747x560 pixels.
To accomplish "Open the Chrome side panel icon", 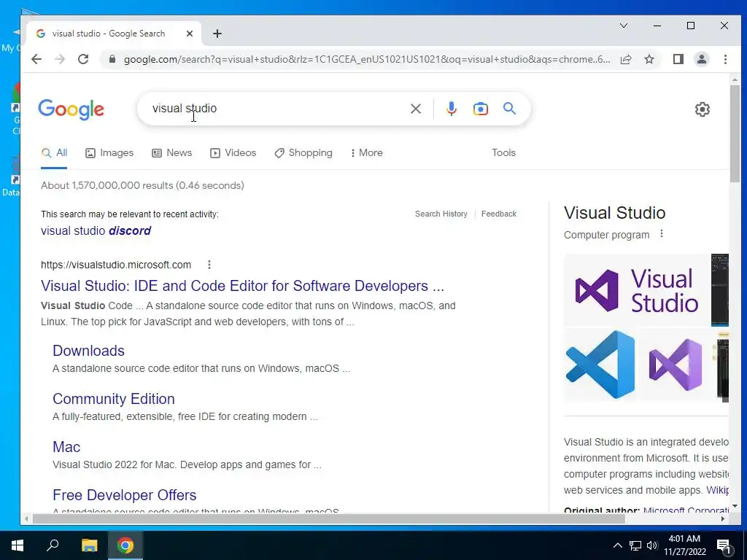I will point(678,59).
